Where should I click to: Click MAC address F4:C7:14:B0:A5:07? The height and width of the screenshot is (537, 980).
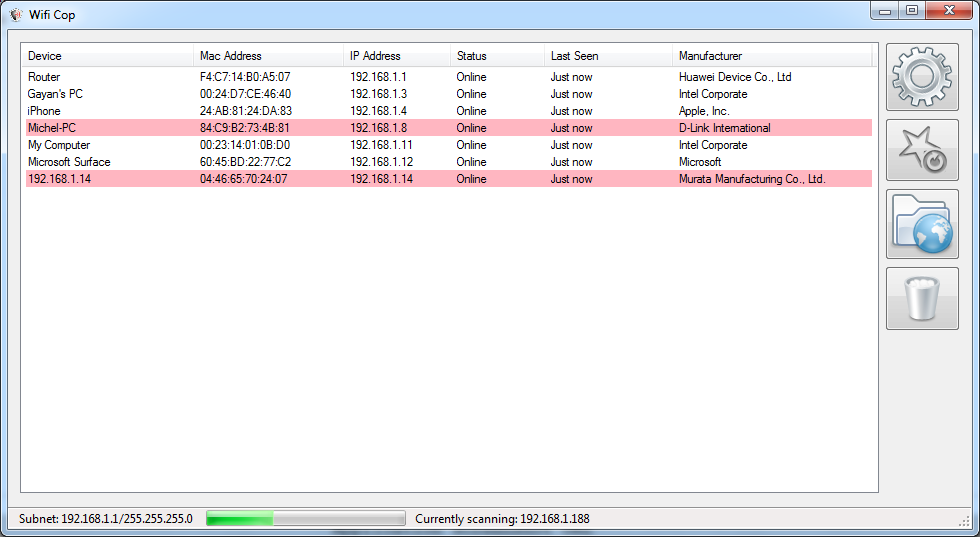click(245, 77)
